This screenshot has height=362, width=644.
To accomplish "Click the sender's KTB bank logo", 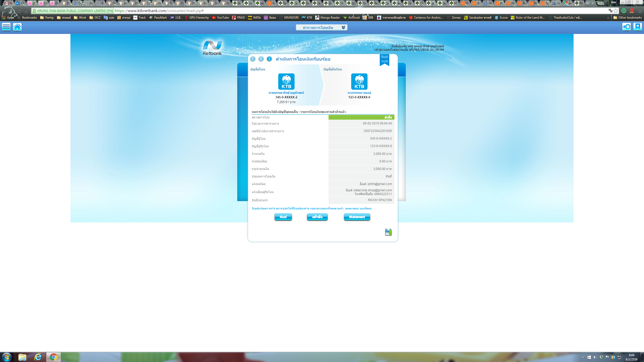I will [286, 81].
